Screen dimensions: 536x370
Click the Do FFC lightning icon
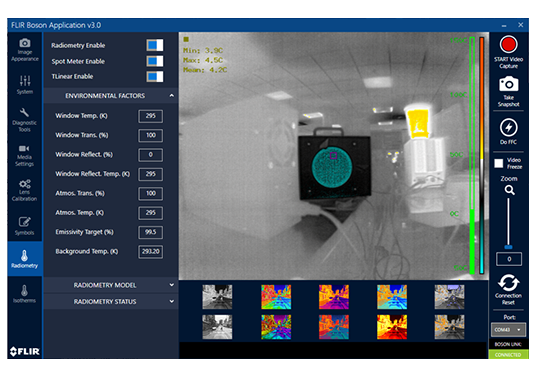point(508,128)
